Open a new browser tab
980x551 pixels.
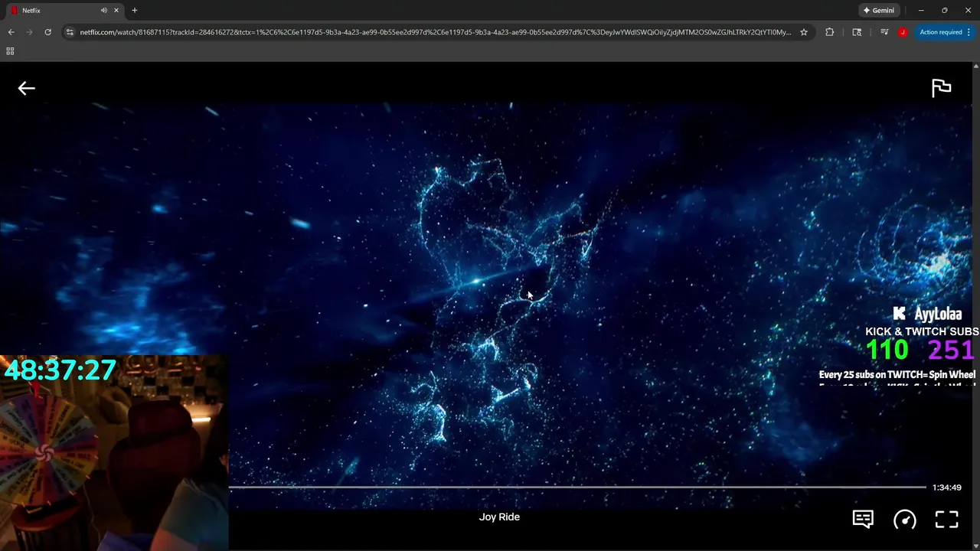(x=135, y=11)
